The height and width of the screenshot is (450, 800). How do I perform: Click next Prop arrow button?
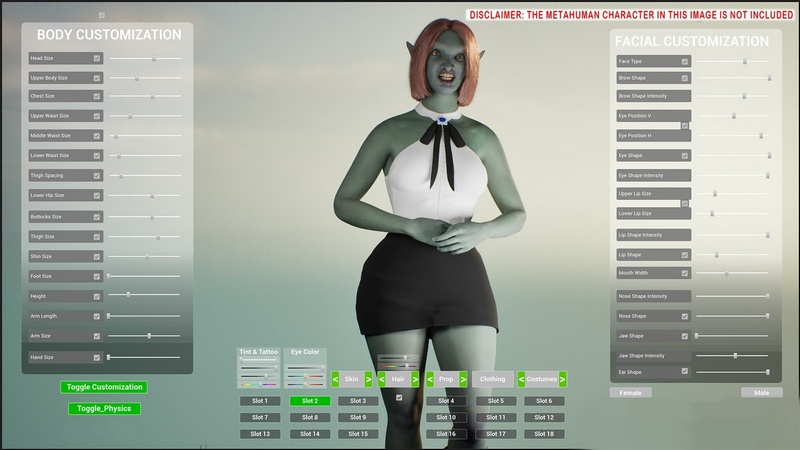[463, 380]
